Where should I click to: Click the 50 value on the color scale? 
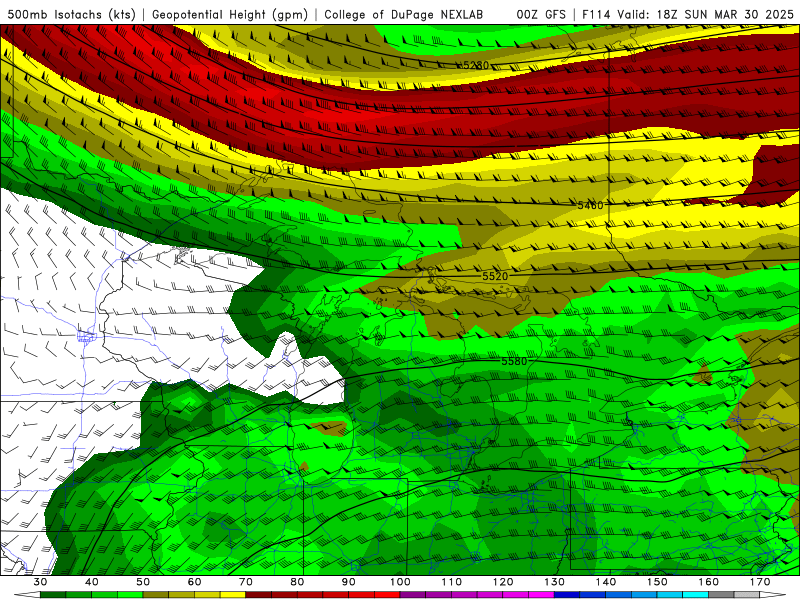point(143,582)
